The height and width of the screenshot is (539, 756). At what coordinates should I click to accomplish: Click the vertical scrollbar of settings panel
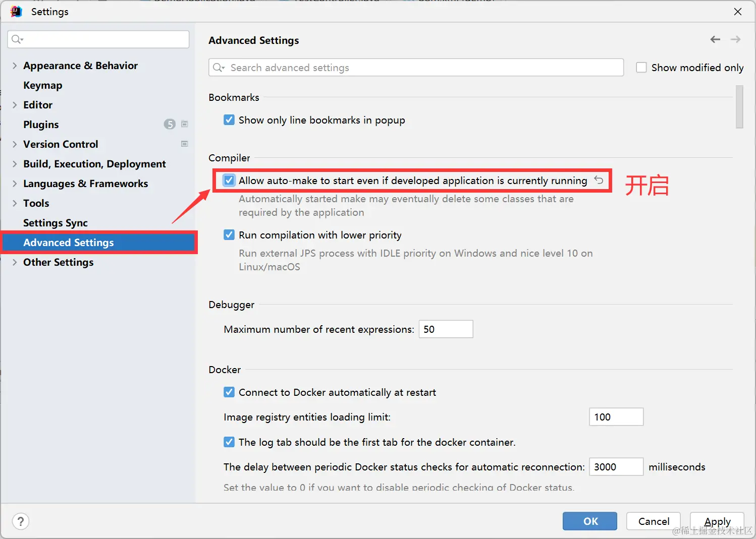(x=739, y=107)
